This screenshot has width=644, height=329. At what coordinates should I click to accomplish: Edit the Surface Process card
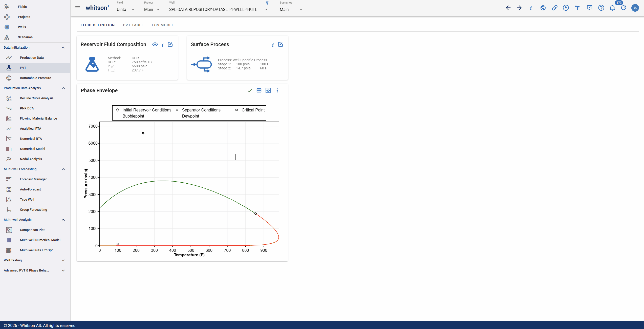(281, 44)
